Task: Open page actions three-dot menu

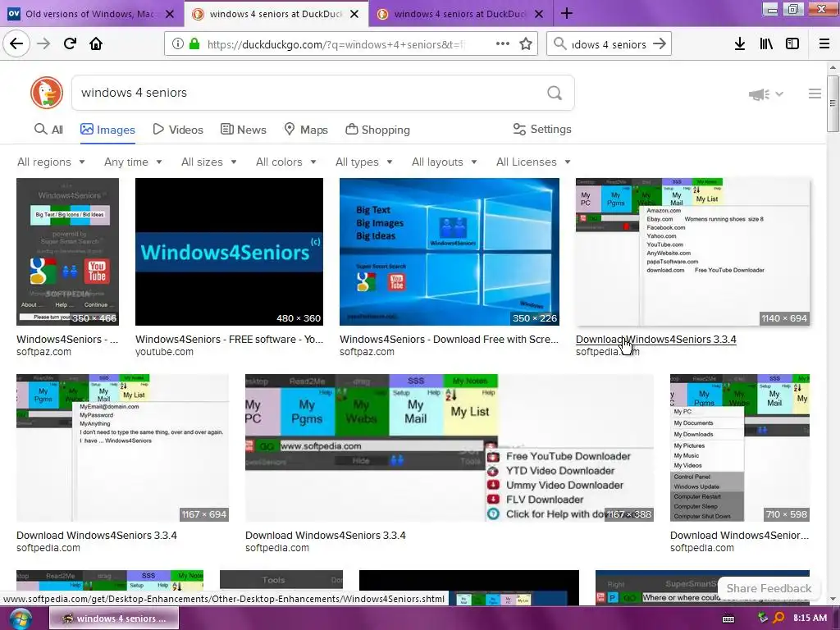Action: [503, 44]
